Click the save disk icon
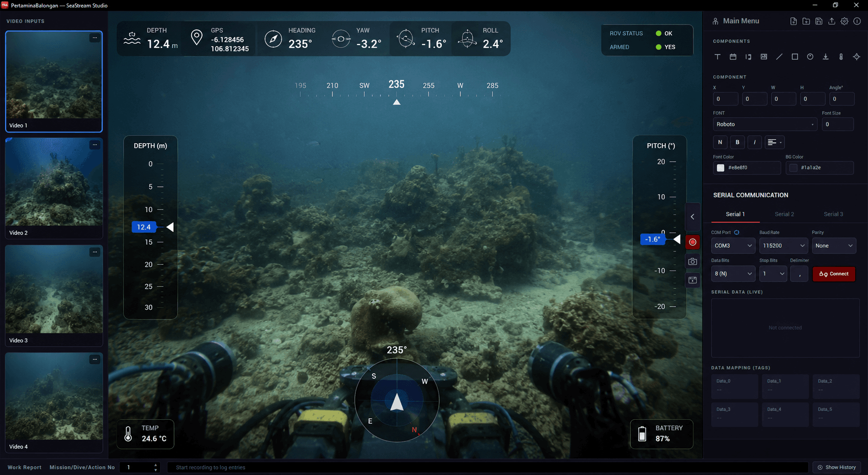This screenshot has width=868, height=475. (x=819, y=21)
